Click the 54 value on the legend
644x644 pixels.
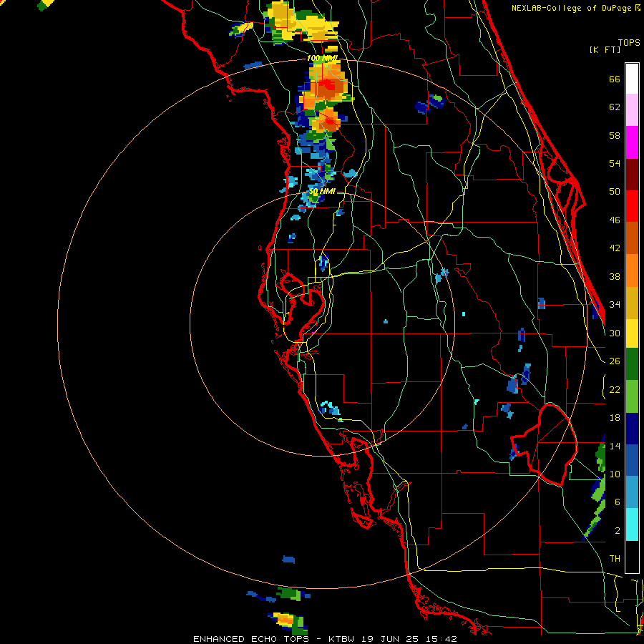pyautogui.click(x=615, y=163)
